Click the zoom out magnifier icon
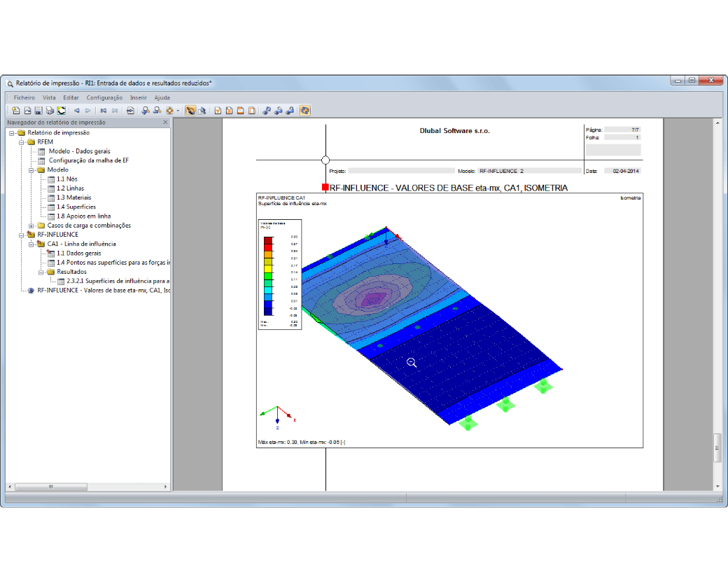Screen dimensions: 728x582 coord(157,111)
